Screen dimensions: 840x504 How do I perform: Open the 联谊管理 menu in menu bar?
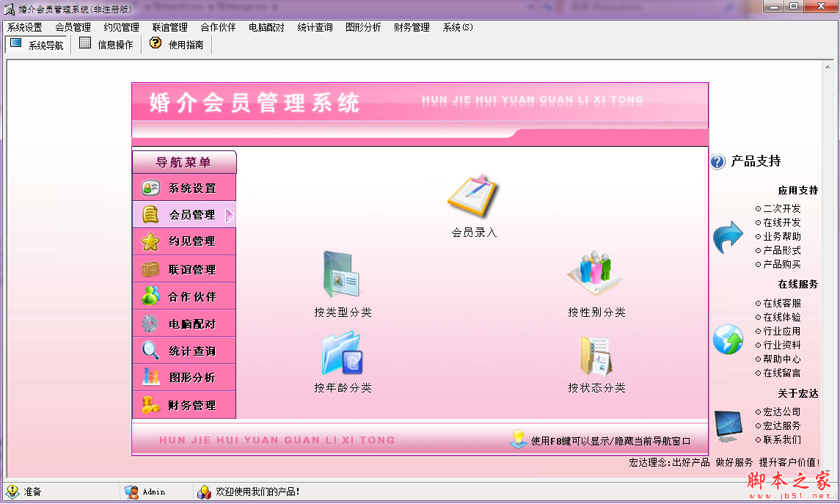[169, 27]
